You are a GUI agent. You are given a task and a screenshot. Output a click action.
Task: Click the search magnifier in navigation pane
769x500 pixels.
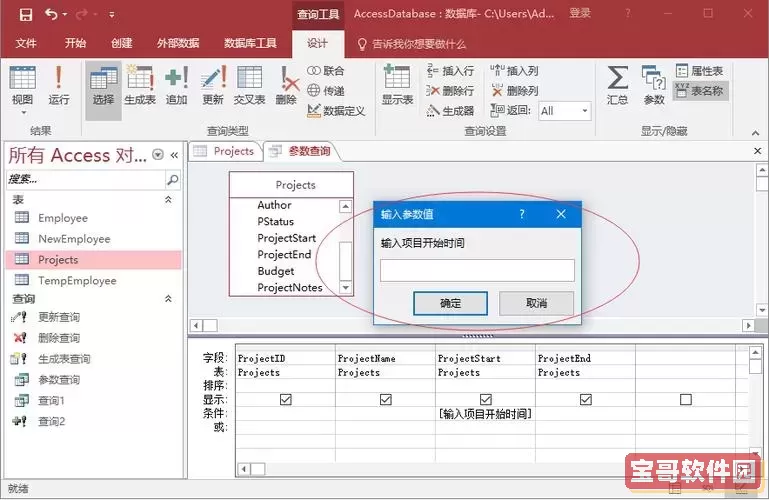[173, 179]
